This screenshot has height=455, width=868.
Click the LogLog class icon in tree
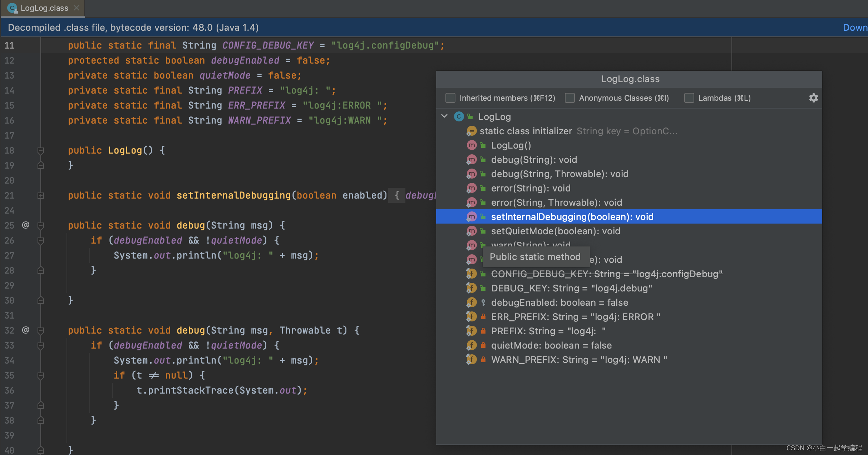(x=459, y=116)
